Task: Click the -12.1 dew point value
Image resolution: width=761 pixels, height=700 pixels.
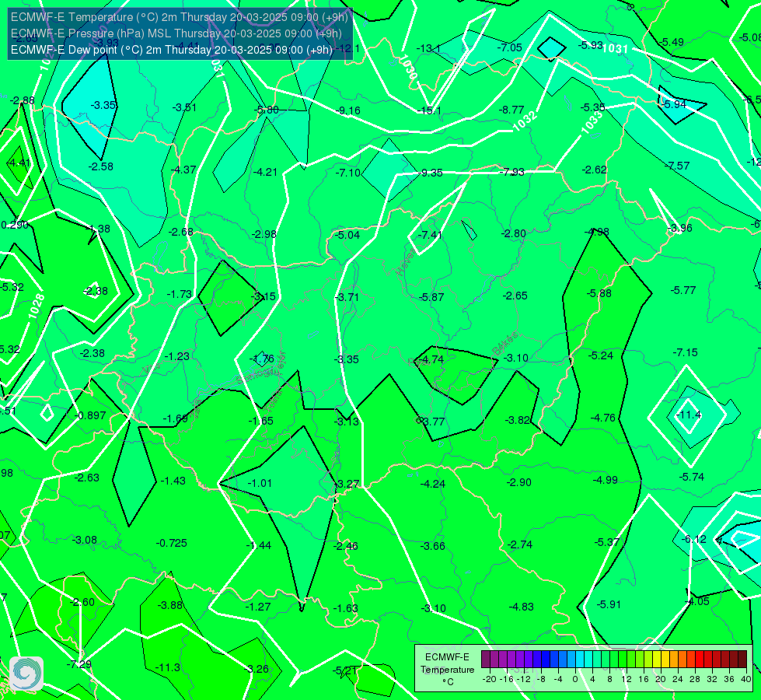Action: click(x=348, y=48)
